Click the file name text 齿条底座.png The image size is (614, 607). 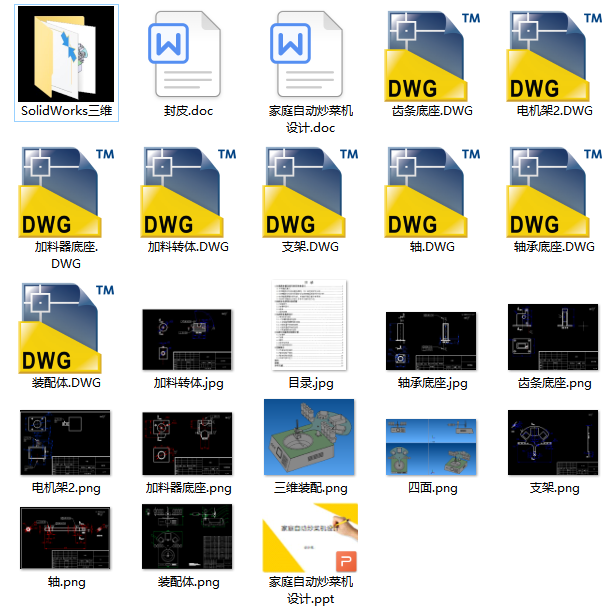(554, 383)
